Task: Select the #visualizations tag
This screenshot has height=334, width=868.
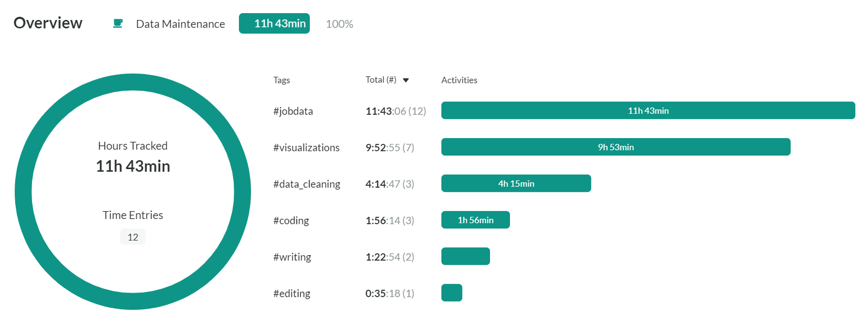Action: 306,148
